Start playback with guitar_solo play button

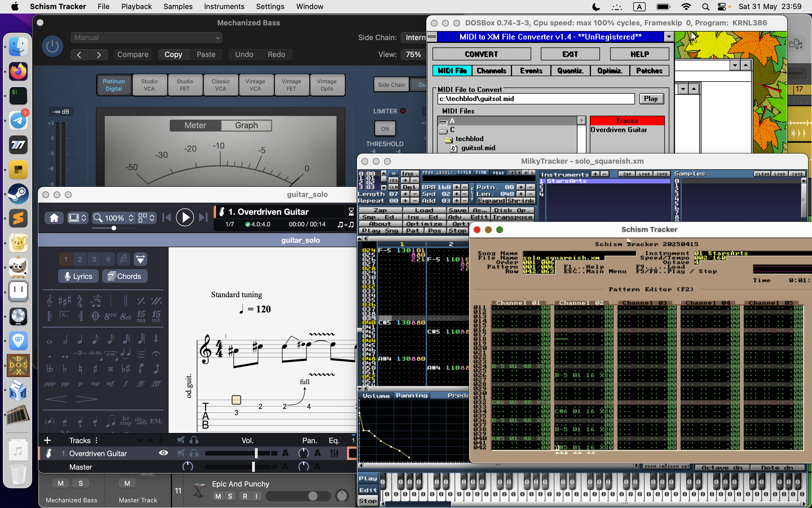point(185,217)
